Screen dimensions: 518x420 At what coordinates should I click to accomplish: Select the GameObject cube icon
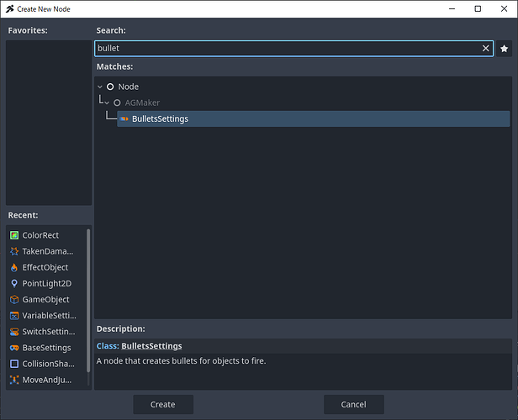click(x=14, y=299)
